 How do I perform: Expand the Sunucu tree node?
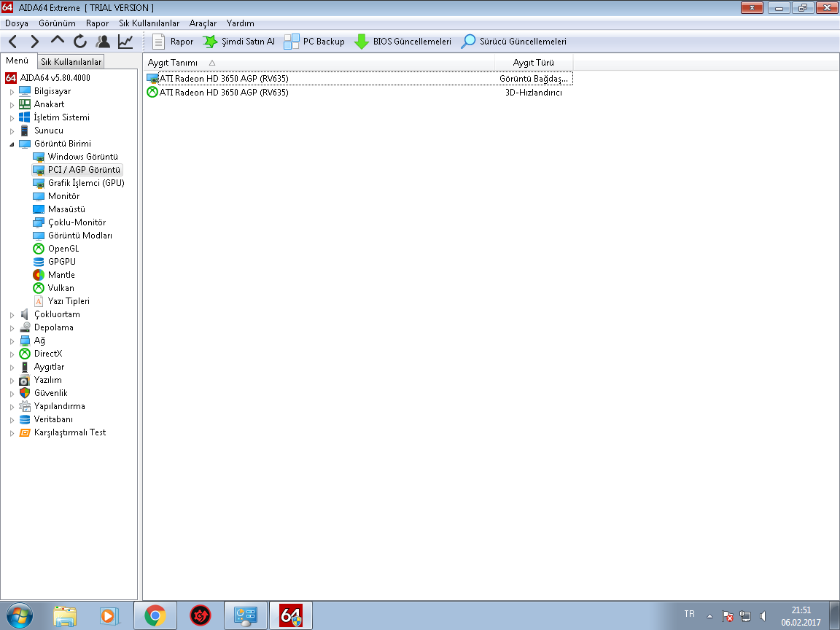tap(12, 131)
